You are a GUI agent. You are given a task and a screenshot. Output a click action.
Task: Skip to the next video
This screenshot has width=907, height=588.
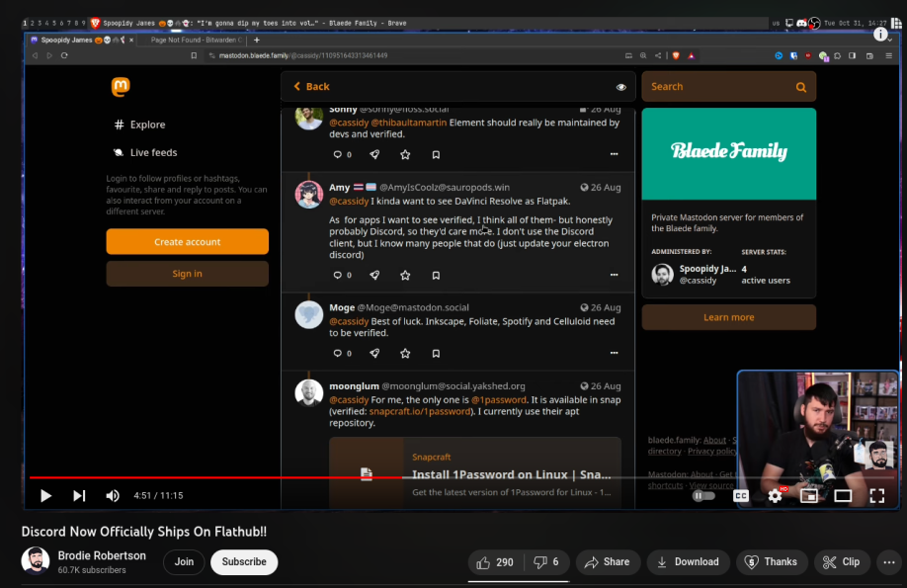79,496
